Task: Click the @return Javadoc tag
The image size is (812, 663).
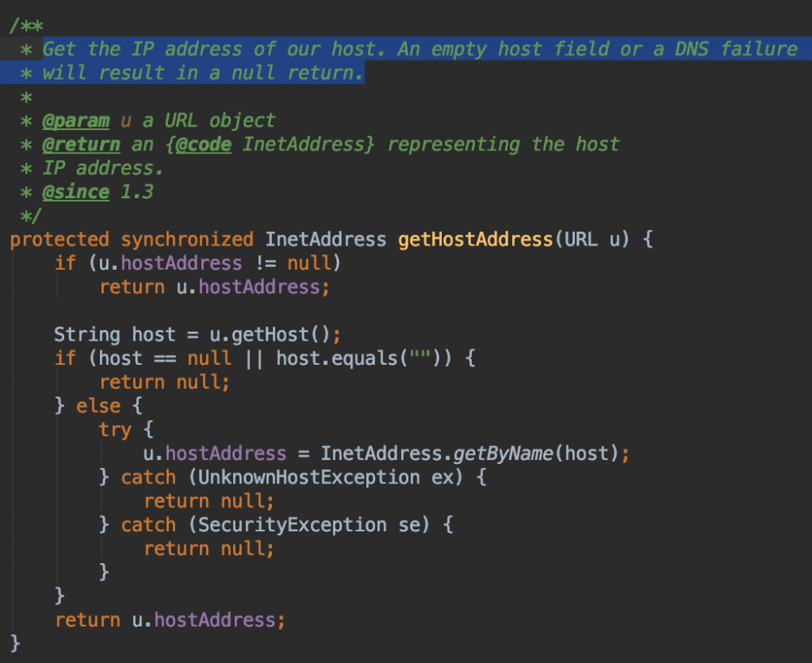Action: tap(81, 145)
